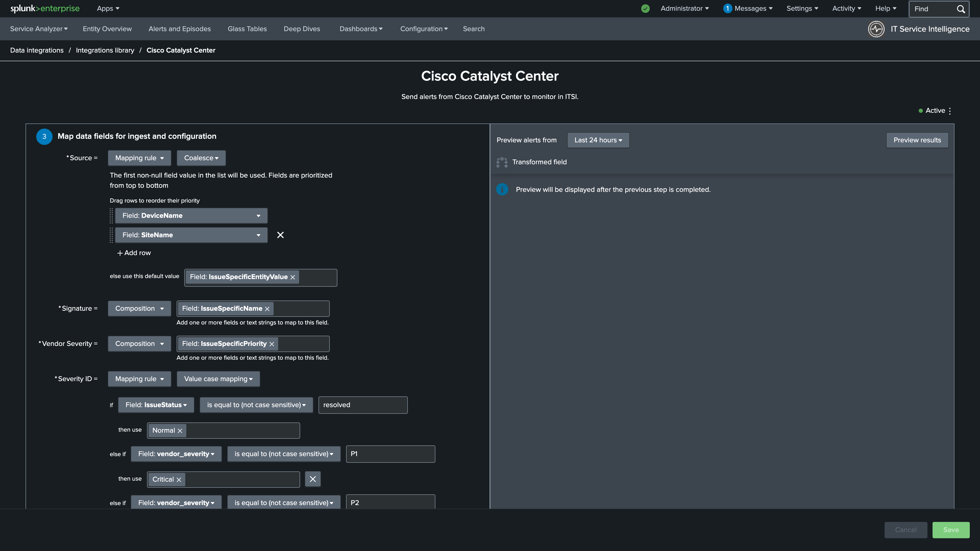Image resolution: width=980 pixels, height=551 pixels.
Task: Navigate to Integrations library breadcrumb
Action: (x=105, y=50)
